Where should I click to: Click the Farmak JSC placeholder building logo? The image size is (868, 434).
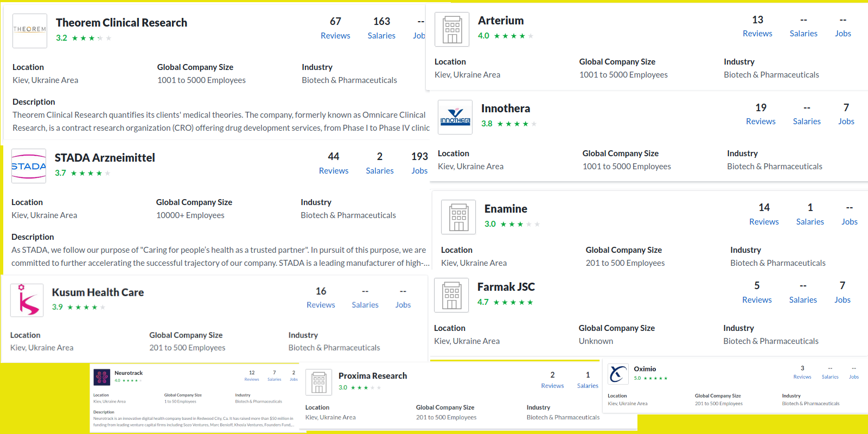pyautogui.click(x=451, y=295)
